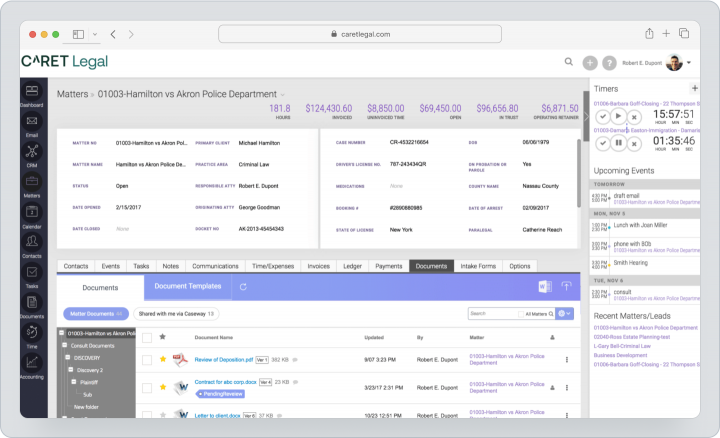720x438 pixels.
Task: Go to Calendar in sidebar
Action: (x=32, y=216)
